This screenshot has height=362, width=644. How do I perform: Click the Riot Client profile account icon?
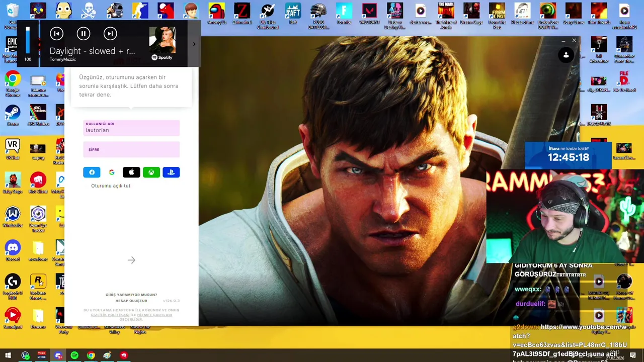click(x=566, y=55)
